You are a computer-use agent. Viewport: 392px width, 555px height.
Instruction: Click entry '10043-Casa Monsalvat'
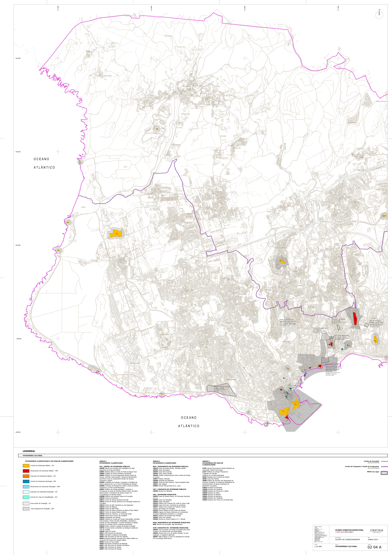161,470
